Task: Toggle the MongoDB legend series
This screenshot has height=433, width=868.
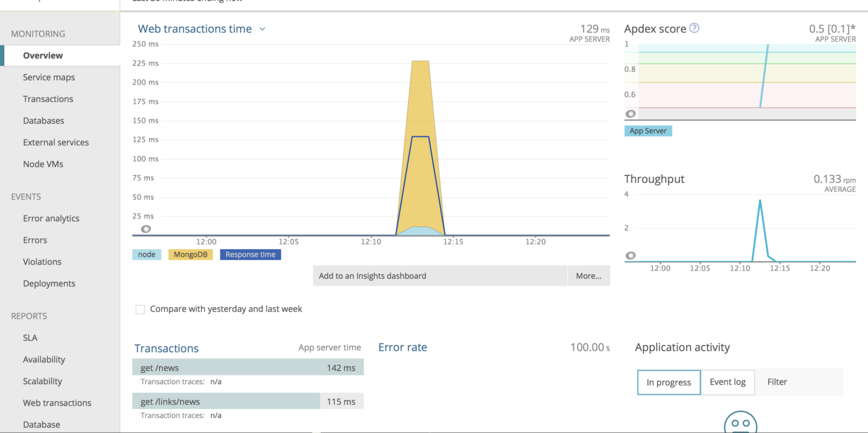Action: pos(190,254)
